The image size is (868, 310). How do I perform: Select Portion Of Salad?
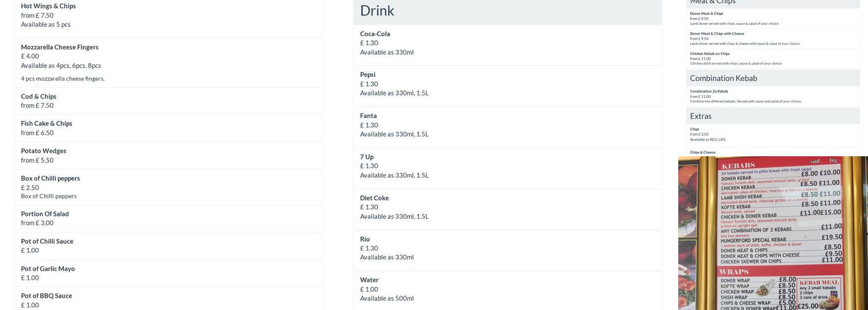(45, 214)
